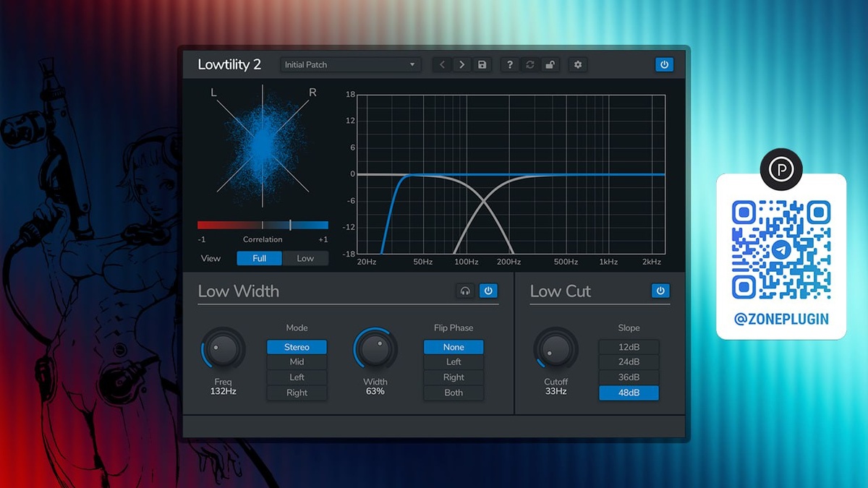This screenshot has height=488, width=868.
Task: Toggle the Low Width power button
Action: point(488,291)
